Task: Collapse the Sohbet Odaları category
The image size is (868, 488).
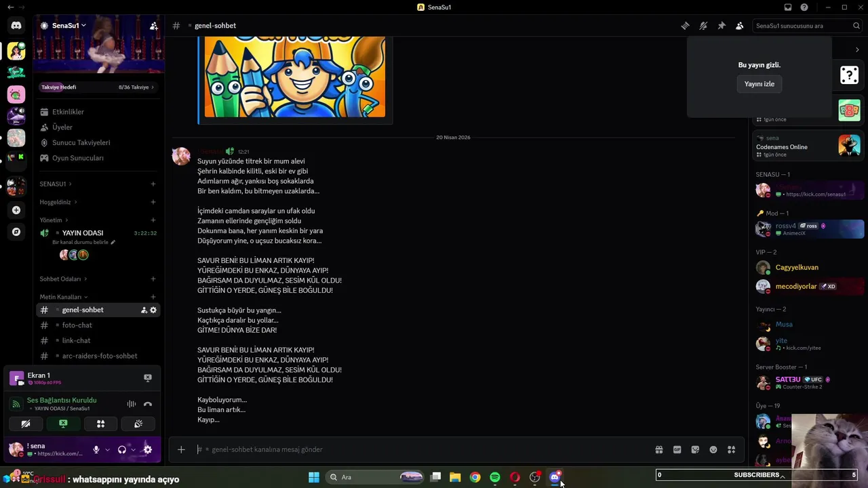Action: [63, 279]
